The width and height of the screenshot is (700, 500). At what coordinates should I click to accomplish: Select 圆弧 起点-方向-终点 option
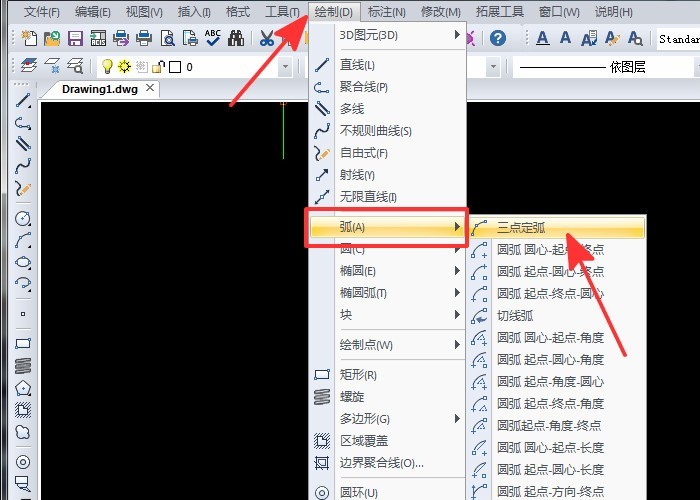tap(557, 491)
